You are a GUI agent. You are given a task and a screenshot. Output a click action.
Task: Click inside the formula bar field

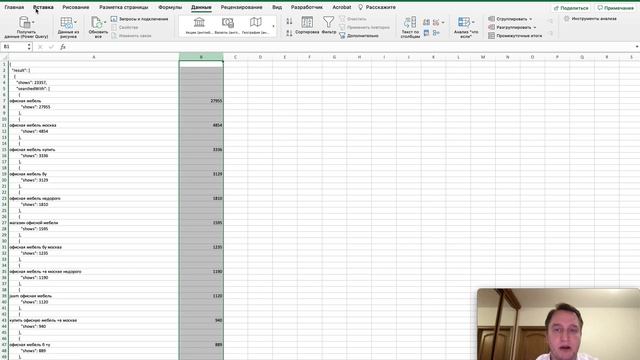(350, 47)
